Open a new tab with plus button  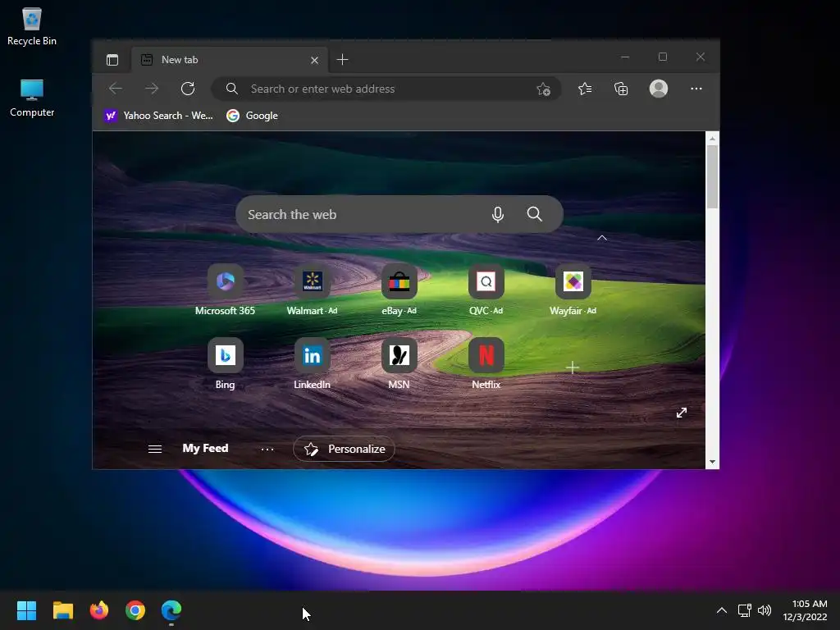tap(342, 59)
